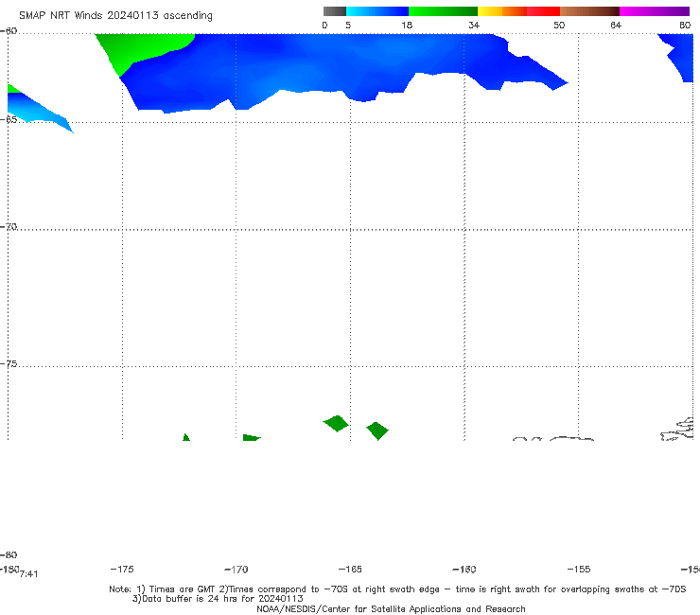The image size is (700, 615).
Task: Click the latitude label '-80' at bottom left
Action: pos(9,554)
